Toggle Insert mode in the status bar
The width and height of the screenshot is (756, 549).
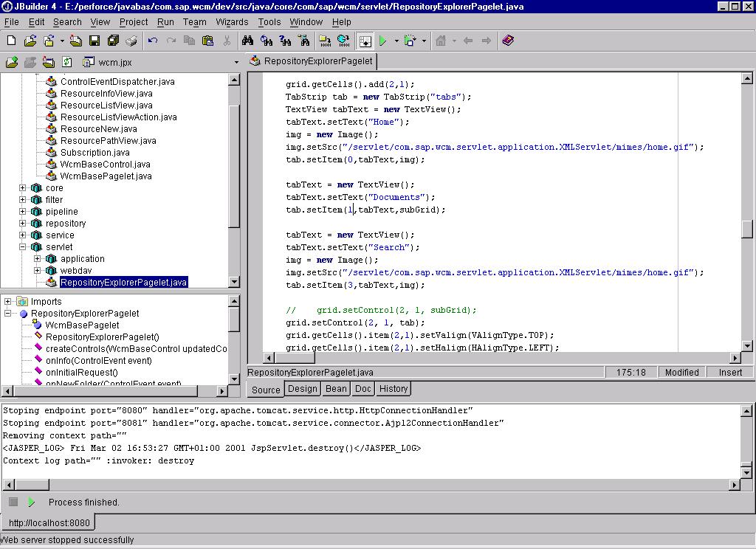[730, 373]
